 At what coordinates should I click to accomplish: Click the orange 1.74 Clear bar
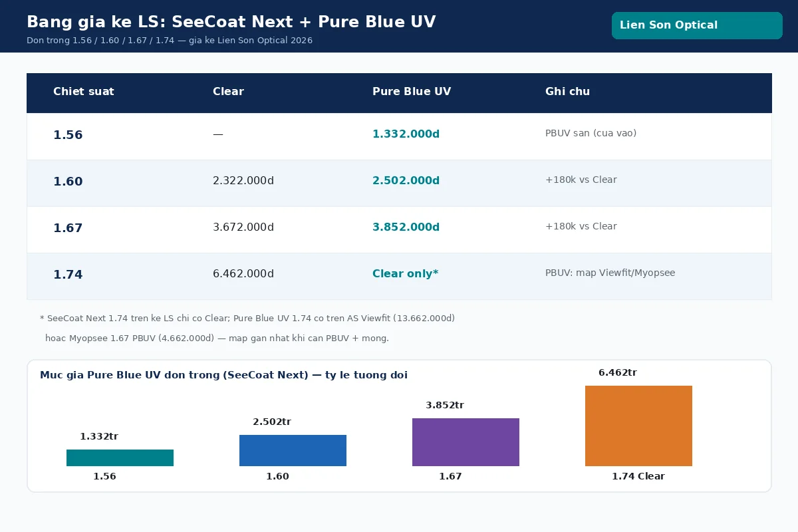click(638, 426)
